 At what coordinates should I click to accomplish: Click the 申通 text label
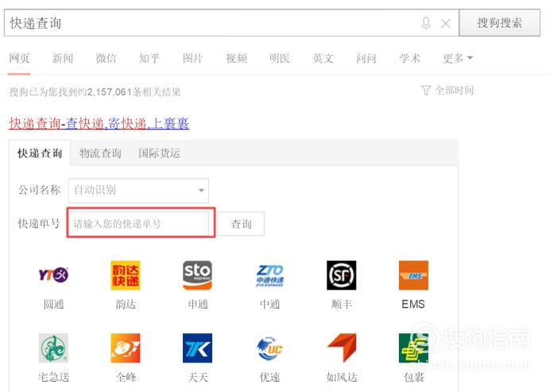[197, 304]
